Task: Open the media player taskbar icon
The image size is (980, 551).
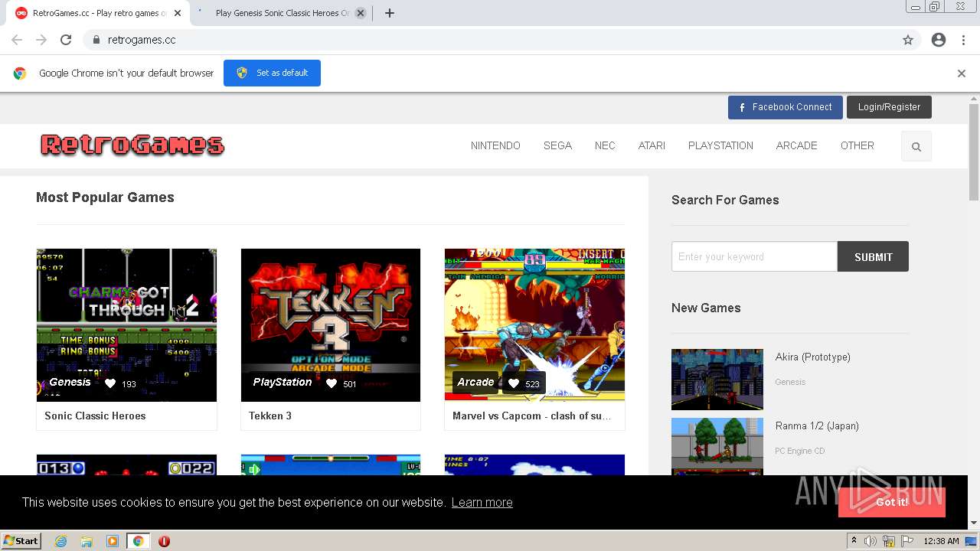Action: coord(113,541)
